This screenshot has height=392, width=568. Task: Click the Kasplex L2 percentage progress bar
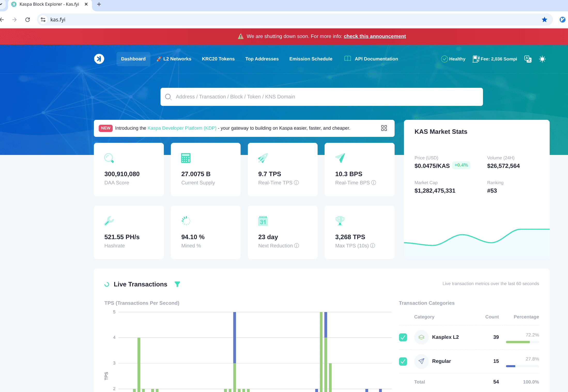pyautogui.click(x=522, y=342)
